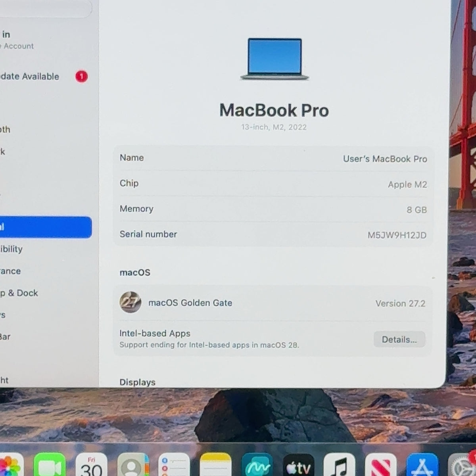Click the macOS 27 logo icon
Image resolution: width=476 pixels, height=476 pixels.
[131, 302]
